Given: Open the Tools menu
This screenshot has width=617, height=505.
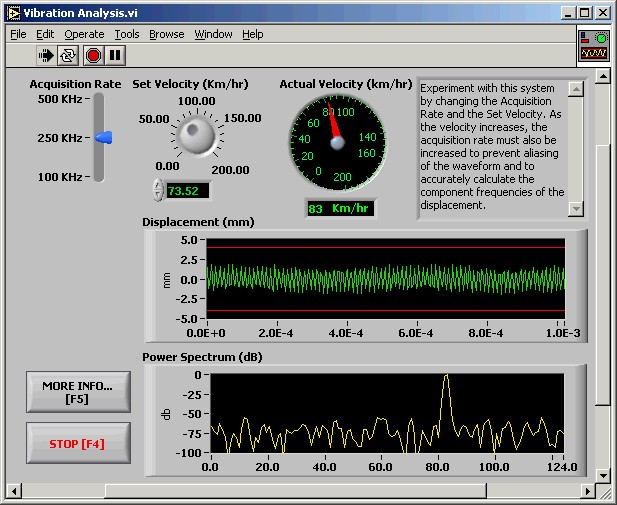Looking at the screenshot, I should click(x=127, y=34).
